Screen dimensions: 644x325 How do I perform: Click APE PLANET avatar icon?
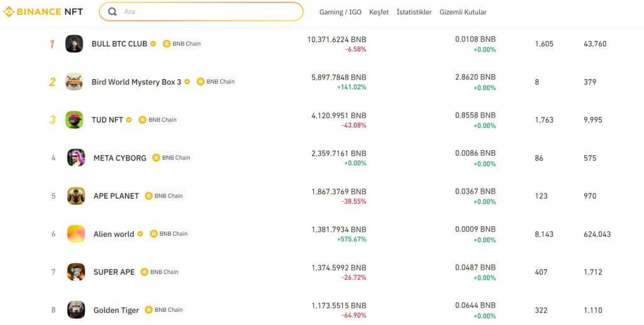(x=76, y=196)
